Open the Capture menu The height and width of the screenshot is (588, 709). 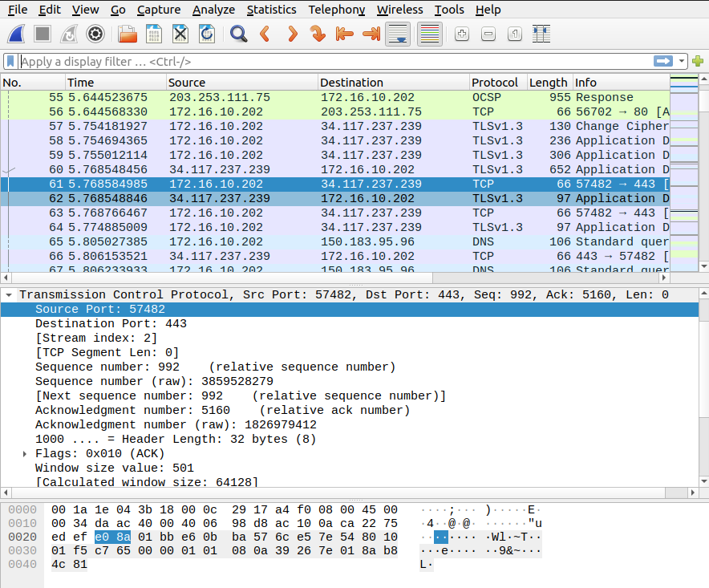[x=159, y=10]
